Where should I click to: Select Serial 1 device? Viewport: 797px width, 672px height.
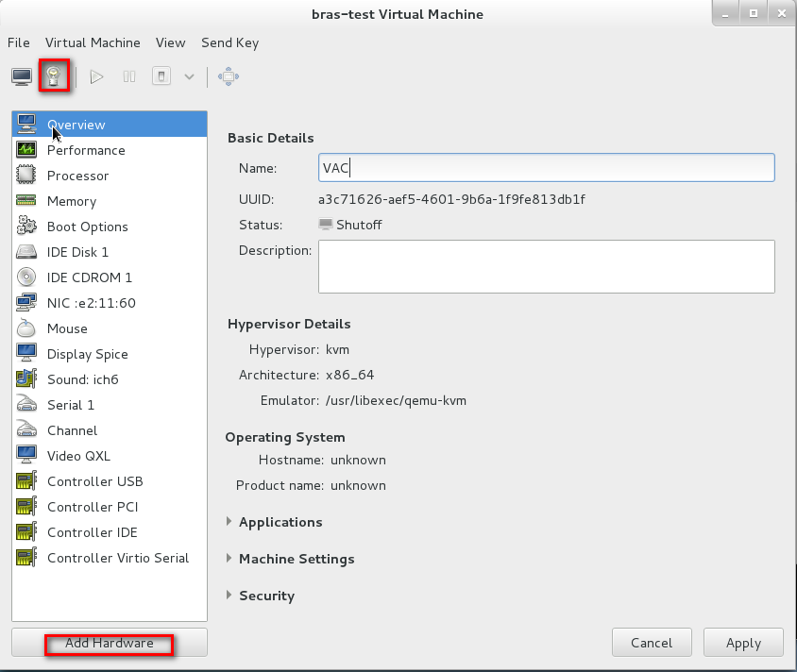point(110,405)
